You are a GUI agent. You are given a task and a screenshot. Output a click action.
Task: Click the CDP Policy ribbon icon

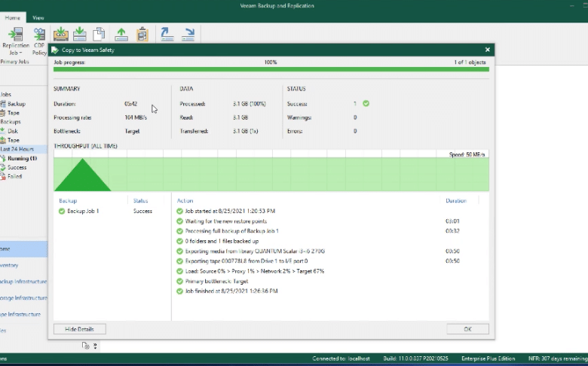pos(39,41)
